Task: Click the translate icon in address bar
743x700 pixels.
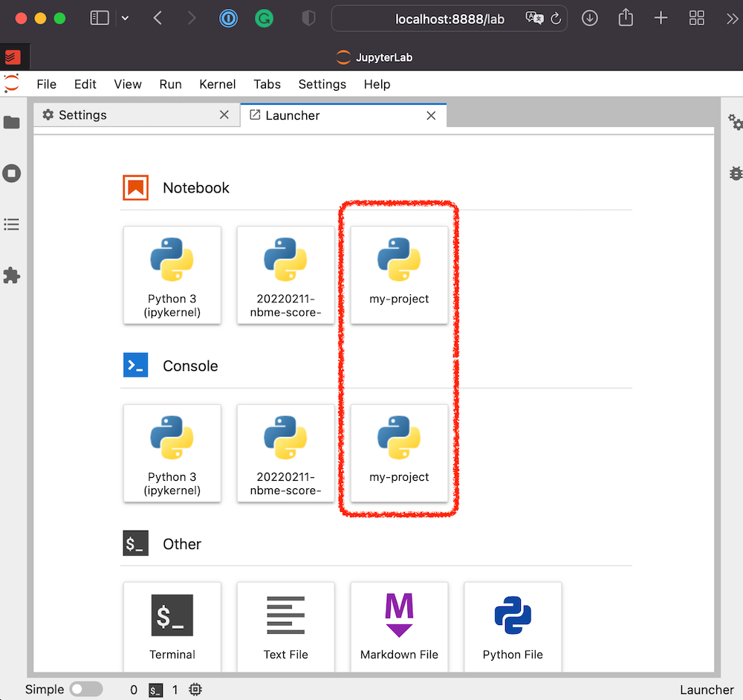Action: (x=534, y=19)
